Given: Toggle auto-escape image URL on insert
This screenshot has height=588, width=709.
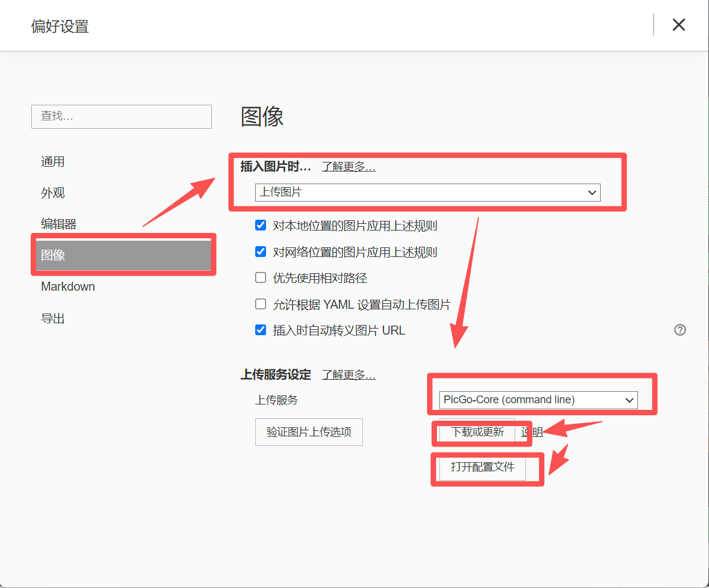Looking at the screenshot, I should (261, 330).
